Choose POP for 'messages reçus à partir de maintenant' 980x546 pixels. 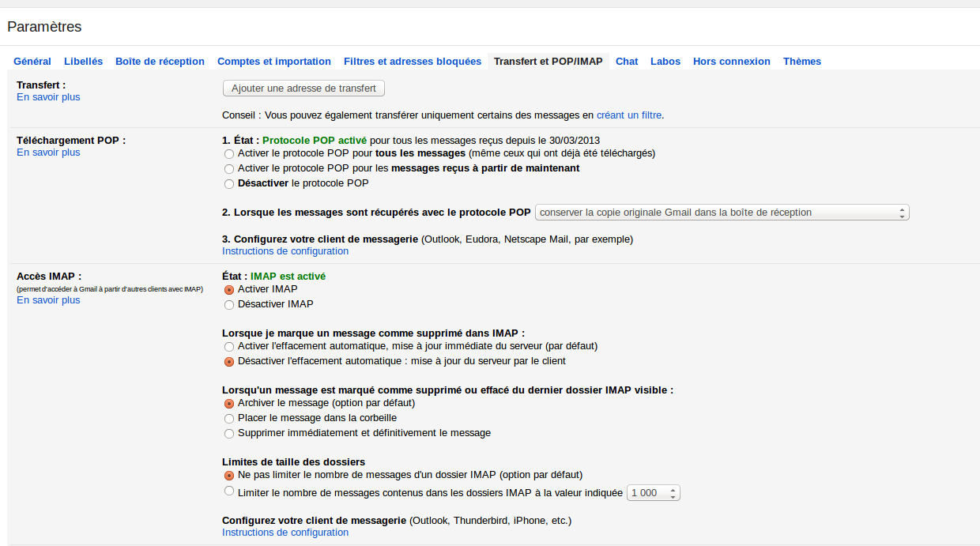(229, 169)
